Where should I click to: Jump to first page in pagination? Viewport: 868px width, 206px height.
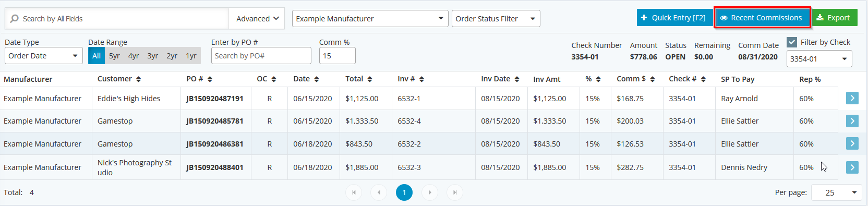pyautogui.click(x=354, y=192)
